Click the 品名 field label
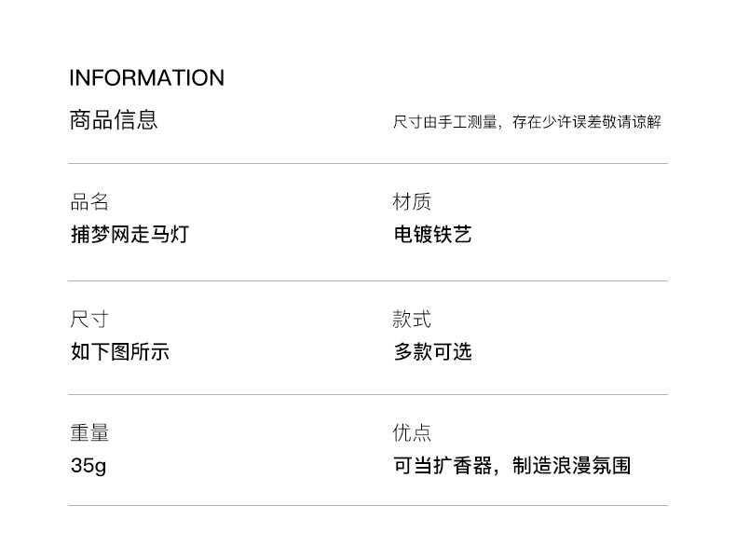736x560 pixels. (x=89, y=202)
